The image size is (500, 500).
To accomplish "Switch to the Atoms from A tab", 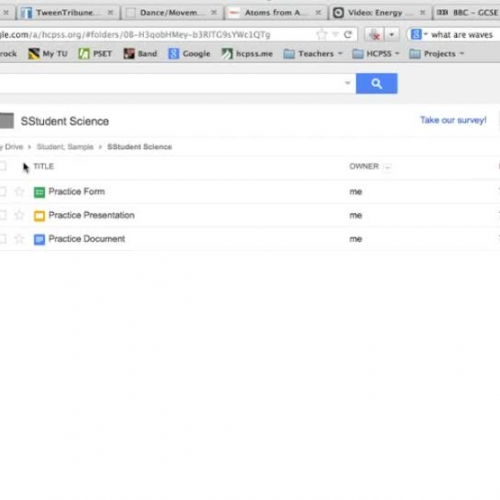I will click(276, 13).
